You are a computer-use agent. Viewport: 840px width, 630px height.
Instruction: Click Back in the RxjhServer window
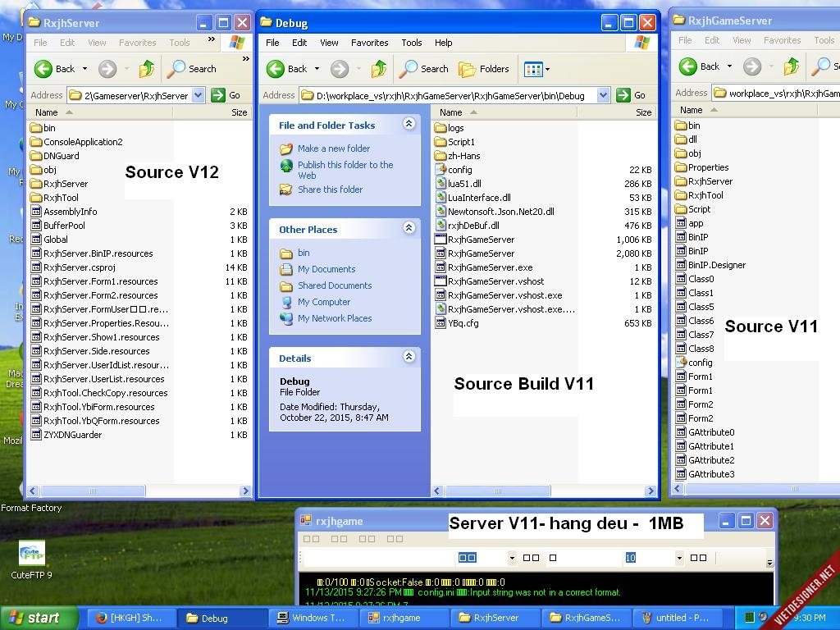(55, 69)
